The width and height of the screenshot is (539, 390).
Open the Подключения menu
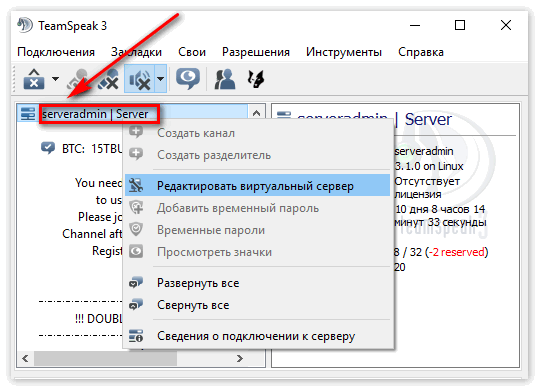pos(56,52)
